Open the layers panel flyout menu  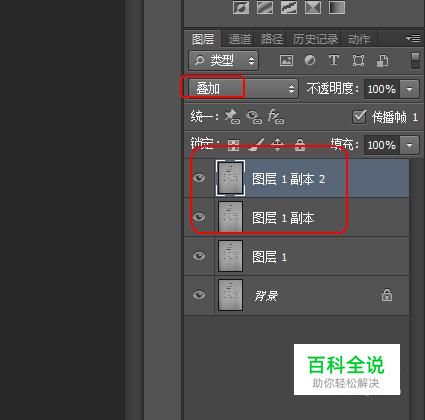click(413, 39)
